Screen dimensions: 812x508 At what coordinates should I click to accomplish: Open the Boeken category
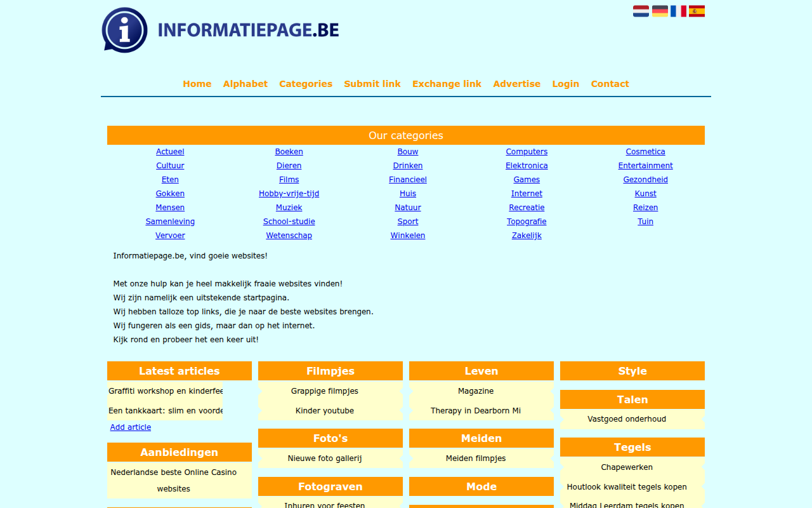click(289, 152)
